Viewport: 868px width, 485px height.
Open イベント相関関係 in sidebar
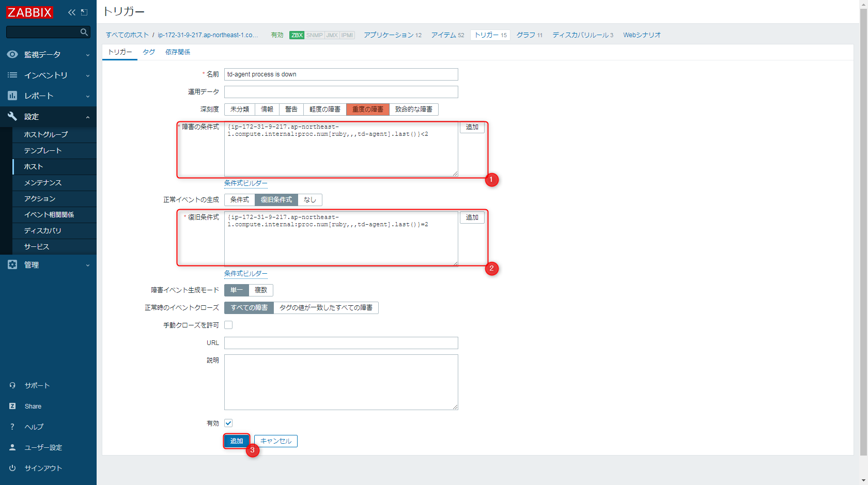click(x=54, y=215)
